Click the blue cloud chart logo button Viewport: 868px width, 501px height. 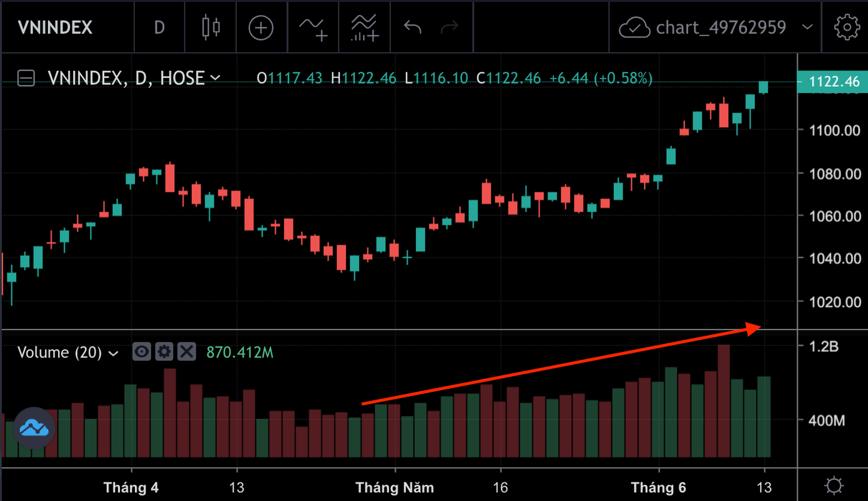(x=34, y=428)
